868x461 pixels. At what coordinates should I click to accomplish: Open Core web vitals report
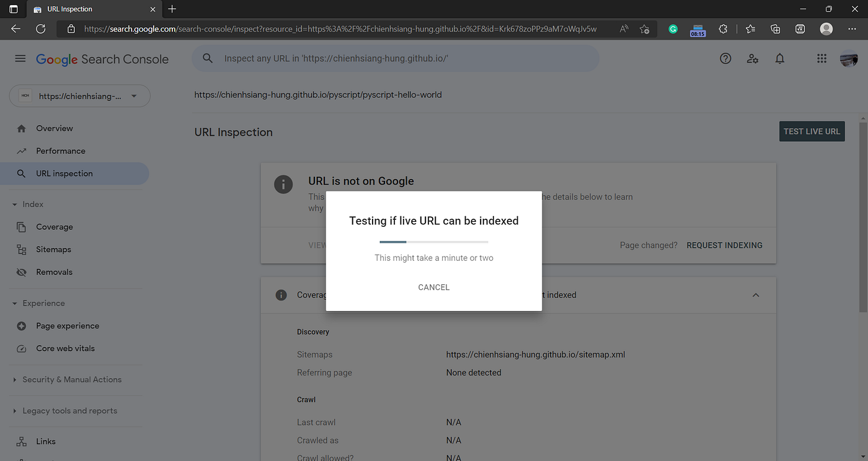pyautogui.click(x=66, y=348)
